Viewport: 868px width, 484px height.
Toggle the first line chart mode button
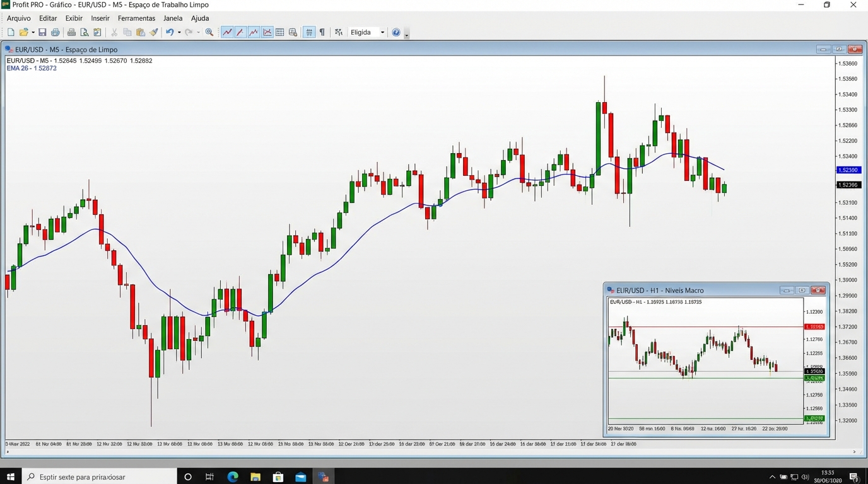click(x=227, y=32)
